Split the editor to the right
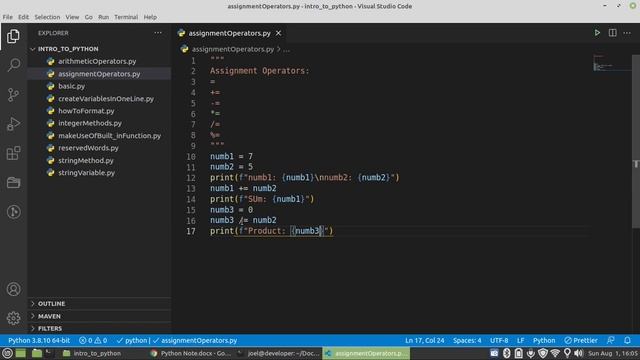Image resolution: width=640 pixels, height=360 pixels. [x=612, y=33]
